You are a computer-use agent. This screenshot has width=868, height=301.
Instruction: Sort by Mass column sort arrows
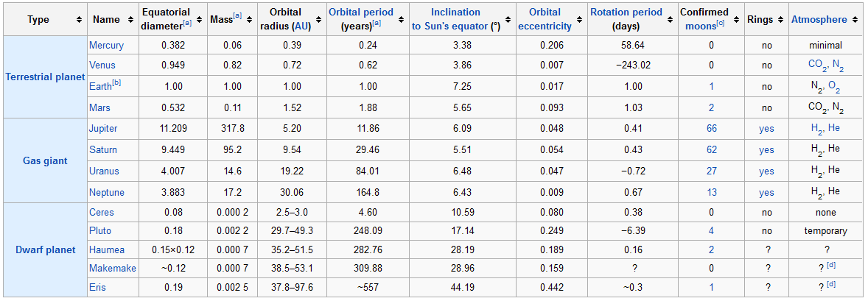pos(250,19)
